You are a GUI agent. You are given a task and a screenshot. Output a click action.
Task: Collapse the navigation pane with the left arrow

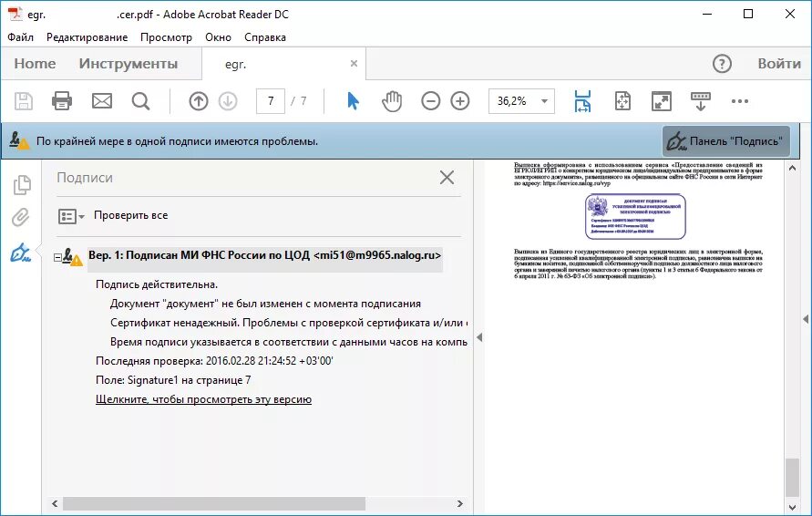[479, 337]
